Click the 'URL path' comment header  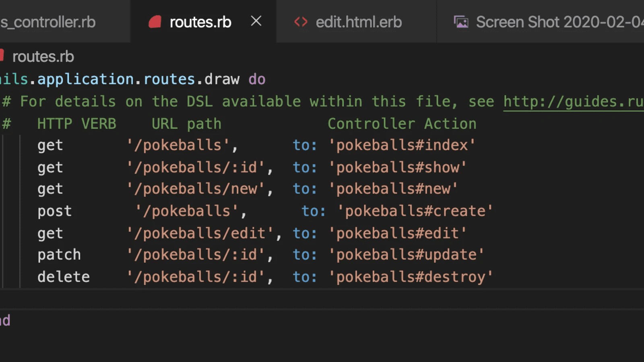tap(186, 124)
